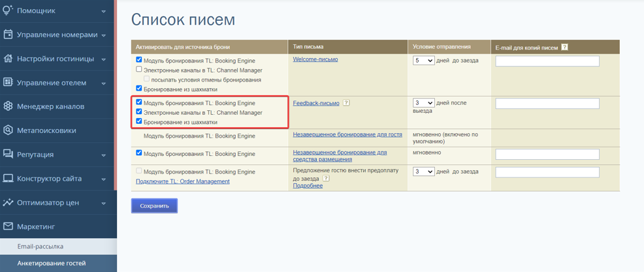Click the Управление отелем sidebar icon
The image size is (644, 272).
[8, 82]
